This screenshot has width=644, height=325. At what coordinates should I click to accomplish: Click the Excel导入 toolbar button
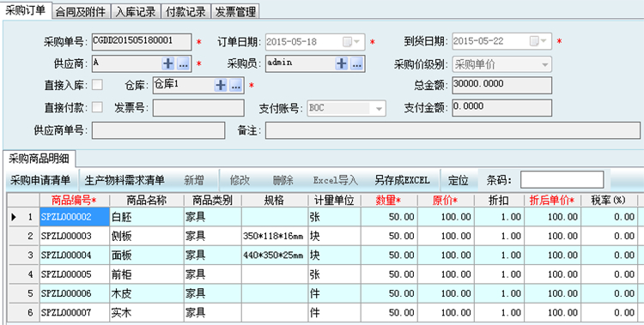[335, 180]
